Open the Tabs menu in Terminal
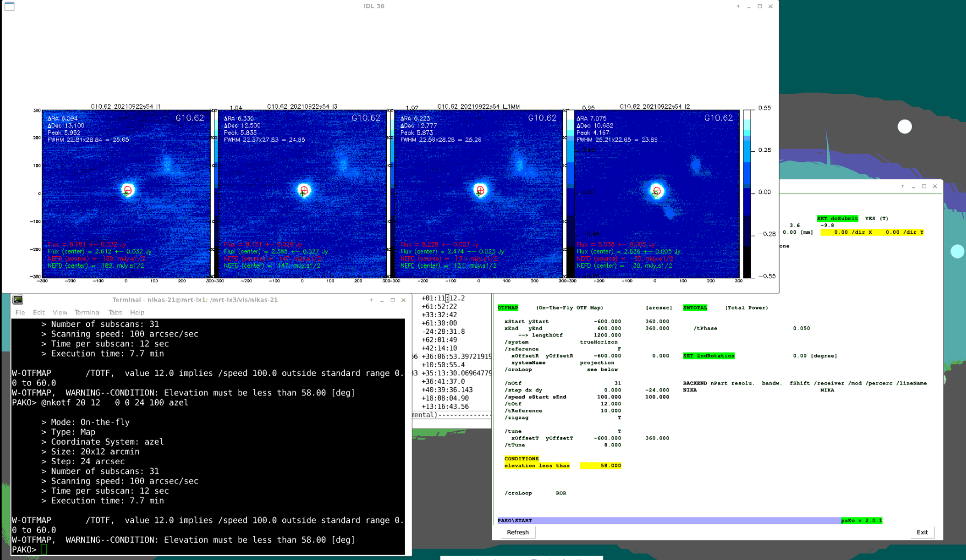Viewport: 966px width, 560px height. 115,312
